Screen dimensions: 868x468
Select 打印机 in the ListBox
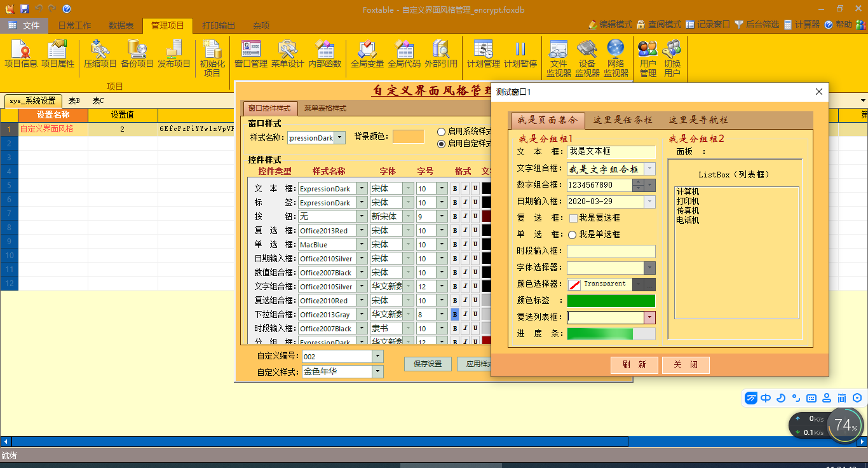688,201
